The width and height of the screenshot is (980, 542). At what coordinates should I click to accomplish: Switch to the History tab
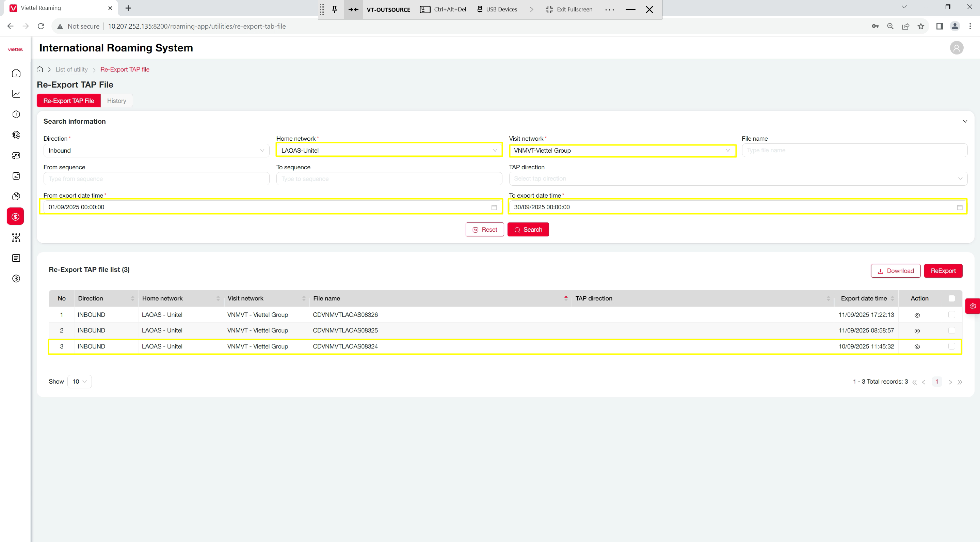click(x=116, y=101)
